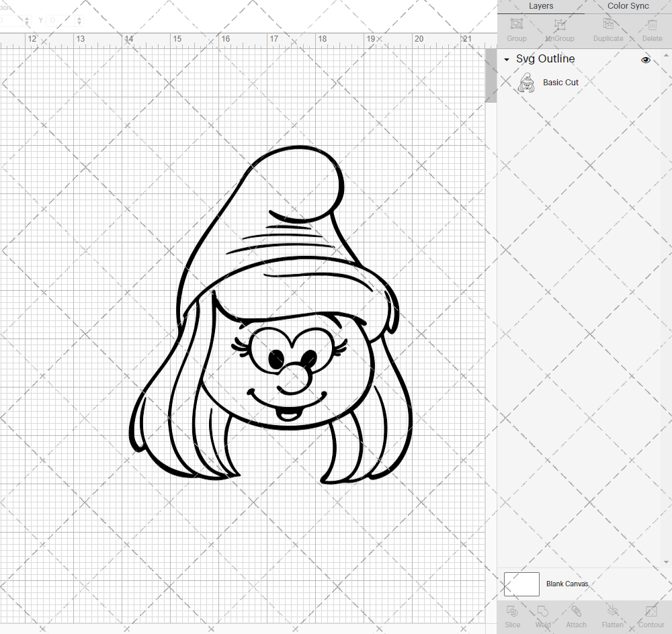
Task: Select the Slice tool at the bottom
Action: (512, 613)
